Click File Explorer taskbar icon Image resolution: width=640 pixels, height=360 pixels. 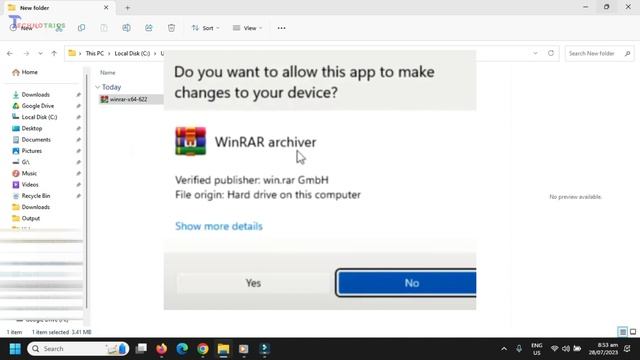point(223,349)
